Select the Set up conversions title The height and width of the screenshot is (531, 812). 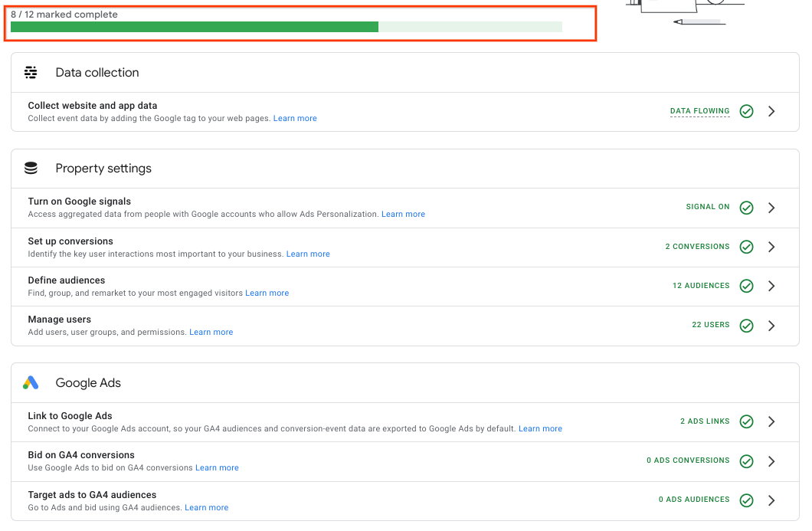pyautogui.click(x=70, y=241)
